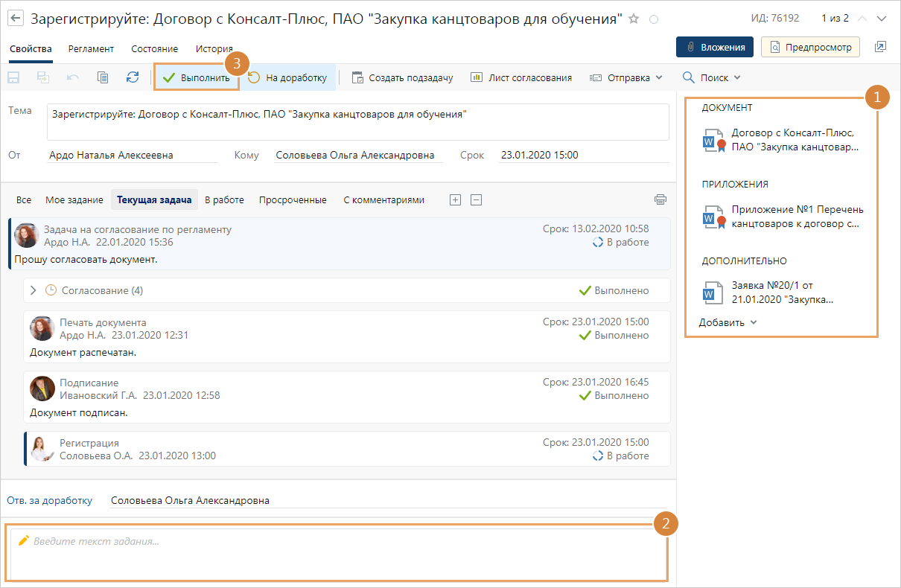Click the copy icon in the toolbar
The height and width of the screenshot is (588, 901).
(103, 77)
